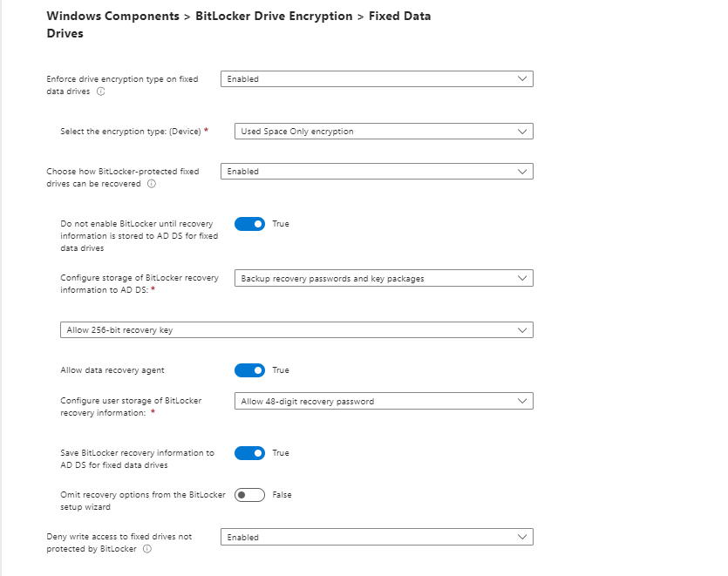Show info for Deny write access setting
The image size is (728, 576).
click(x=147, y=549)
